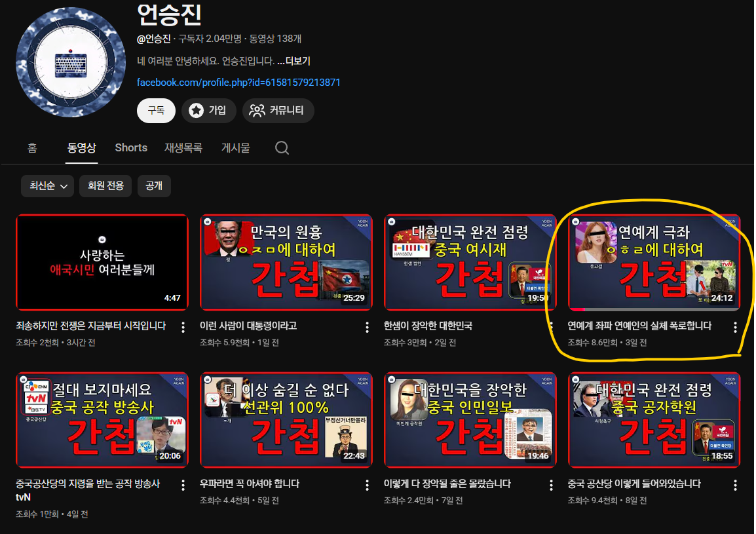Click the 조회수 3만회 • 2일 전 text
Screen dimensions: 756x534
pyautogui.click(x=420, y=343)
